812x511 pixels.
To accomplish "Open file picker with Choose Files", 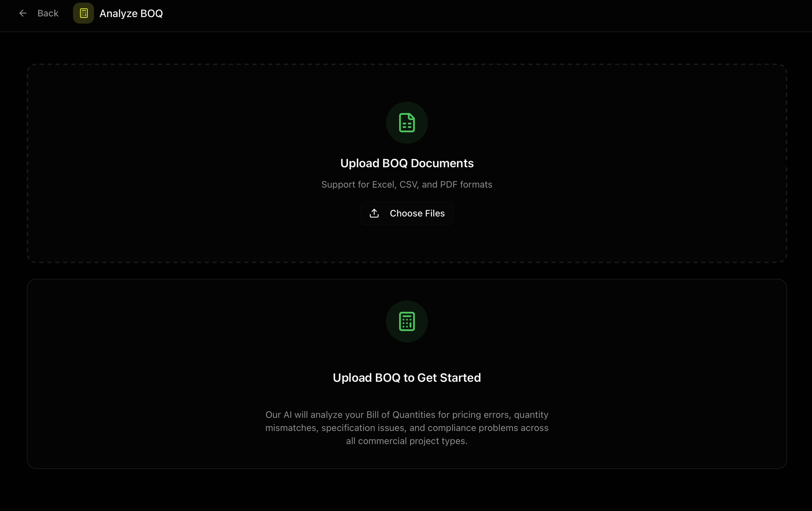I will (x=407, y=213).
